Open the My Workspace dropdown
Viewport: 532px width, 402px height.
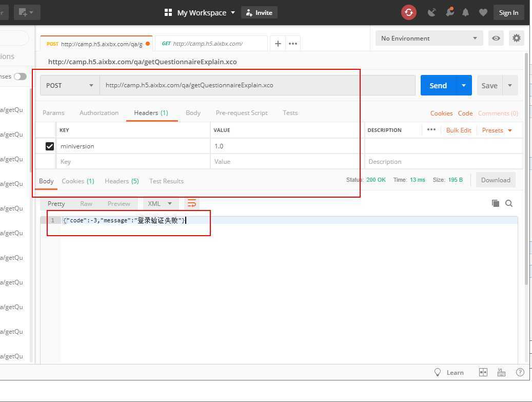(205, 12)
